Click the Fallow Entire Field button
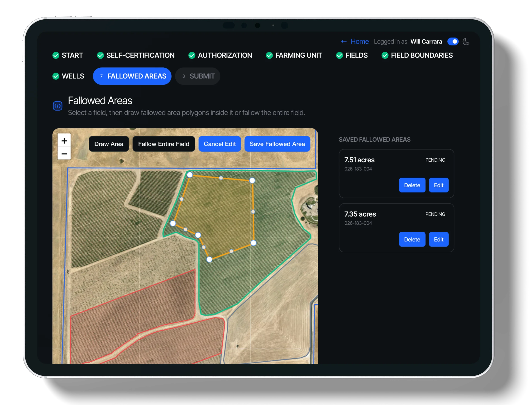This screenshot has height=405, width=532. (164, 144)
